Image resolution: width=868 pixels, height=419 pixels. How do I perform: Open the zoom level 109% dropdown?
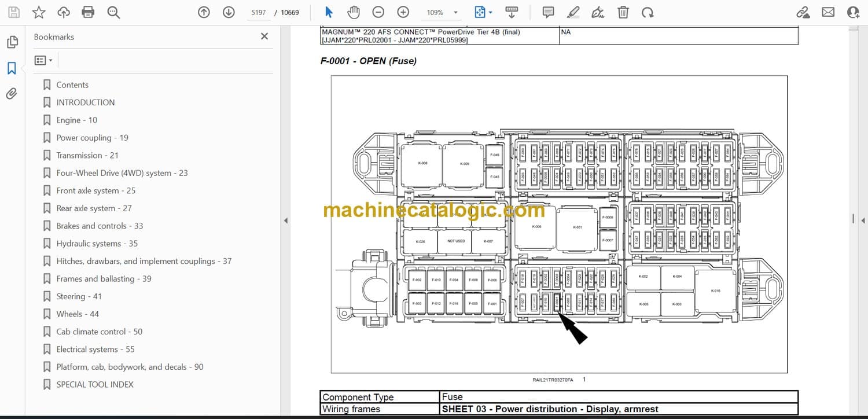pos(455,13)
